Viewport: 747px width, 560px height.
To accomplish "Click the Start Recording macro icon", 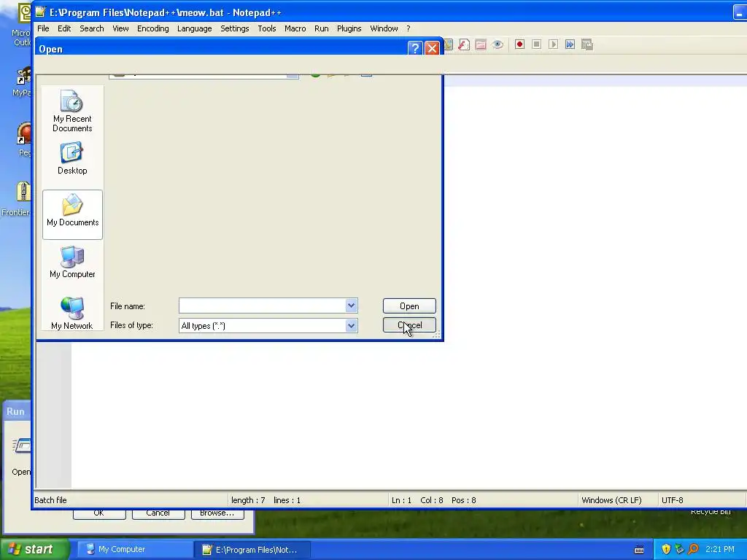I will coord(519,44).
